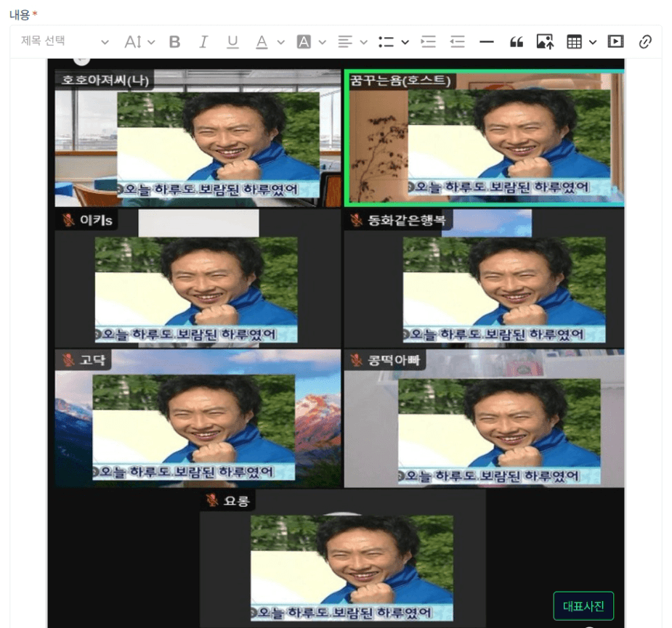
Task: Open the 제목 선택 heading dropdown
Action: (65, 41)
